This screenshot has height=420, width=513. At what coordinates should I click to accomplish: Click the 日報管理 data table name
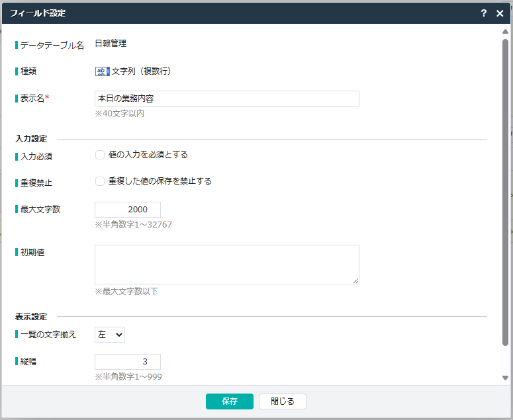pos(111,44)
